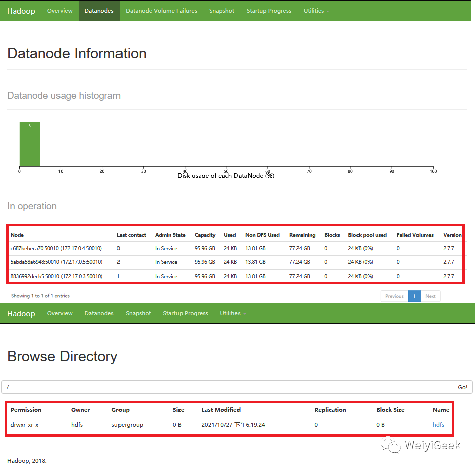Screen dimensions: 476x467
Task: Open the hdfs directory link
Action: coord(438,425)
